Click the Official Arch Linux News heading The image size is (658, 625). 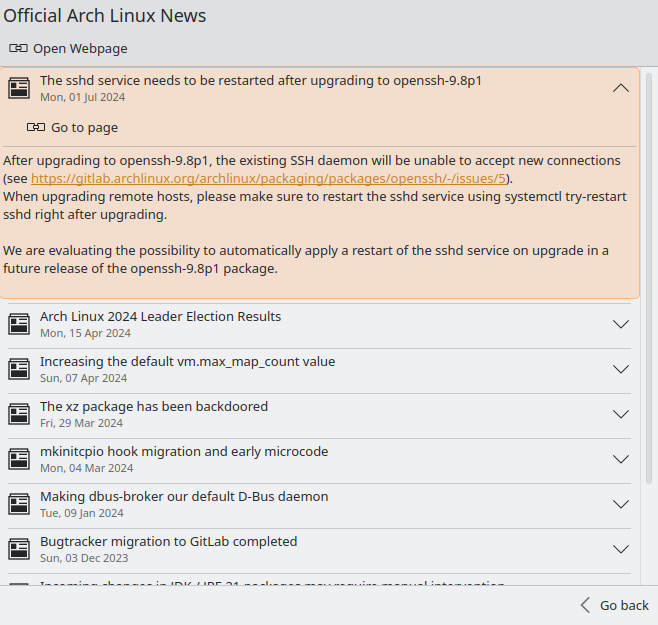[105, 16]
